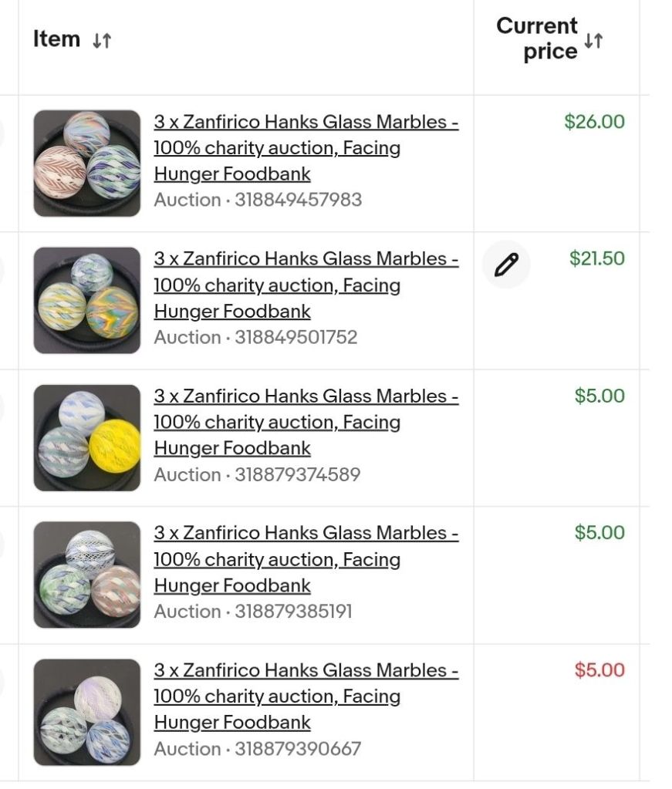Open the thumbnail for auction 318879390667
This screenshot has width=672, height=789.
87,712
